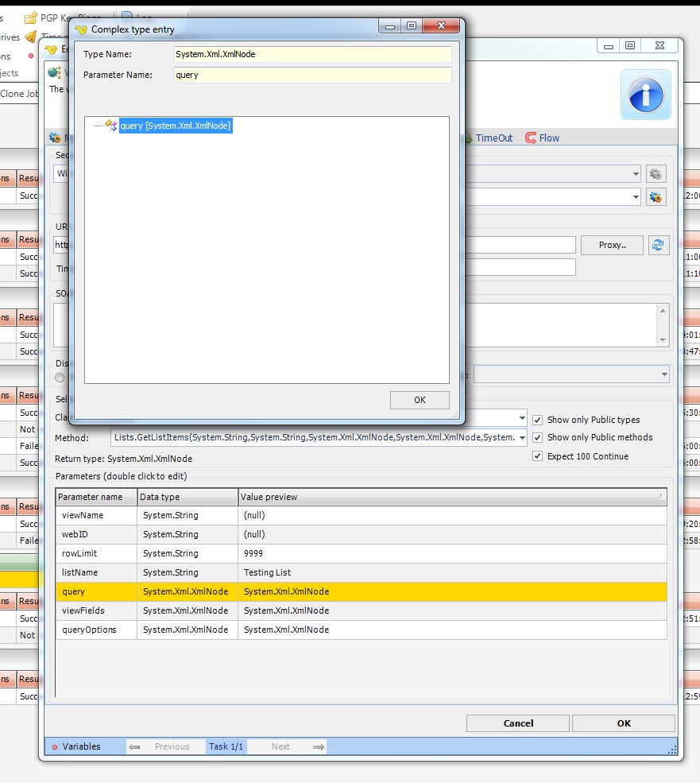Open the Method dropdown list

521,437
